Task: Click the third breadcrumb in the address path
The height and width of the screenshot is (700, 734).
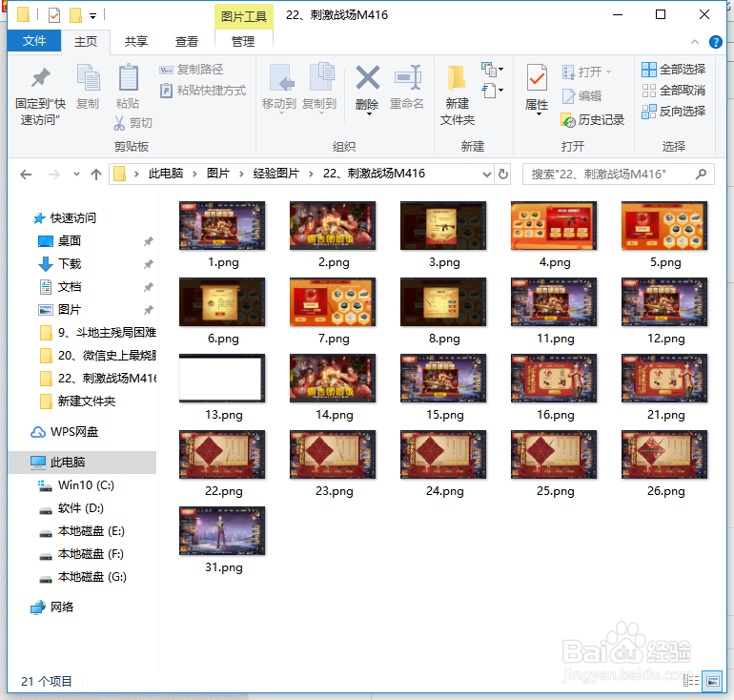Action: click(x=276, y=174)
